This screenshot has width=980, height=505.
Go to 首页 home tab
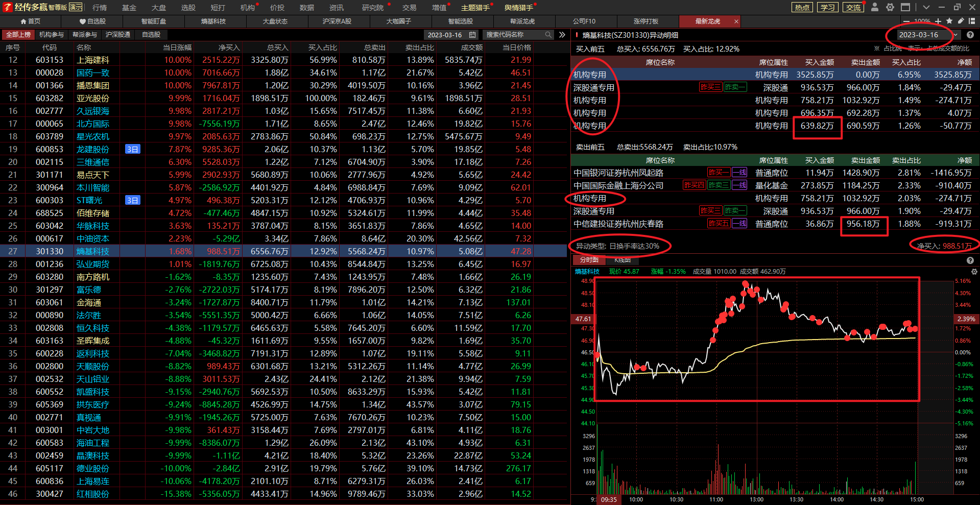[30, 21]
